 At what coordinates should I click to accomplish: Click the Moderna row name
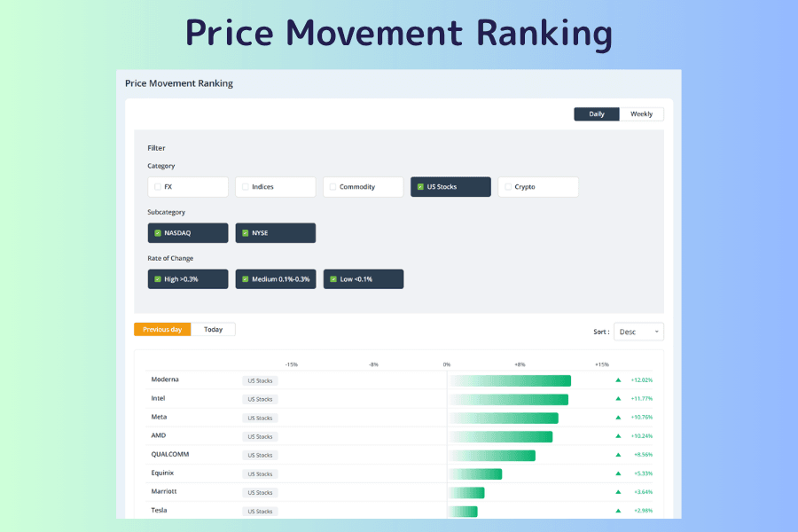coord(165,379)
